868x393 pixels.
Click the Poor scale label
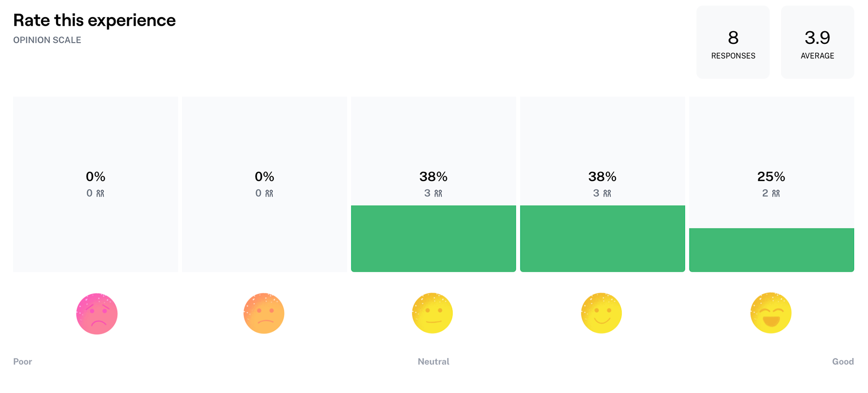pyautogui.click(x=23, y=361)
